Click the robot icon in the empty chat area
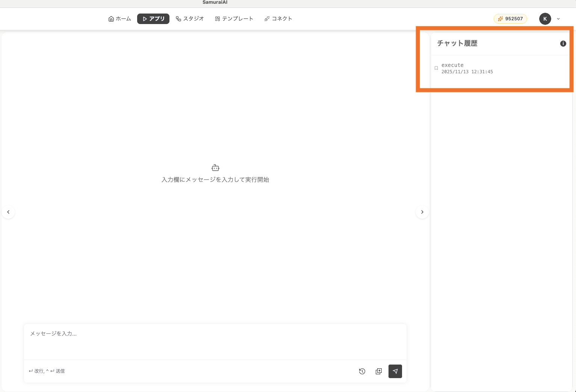This screenshot has width=576, height=392. (x=215, y=168)
